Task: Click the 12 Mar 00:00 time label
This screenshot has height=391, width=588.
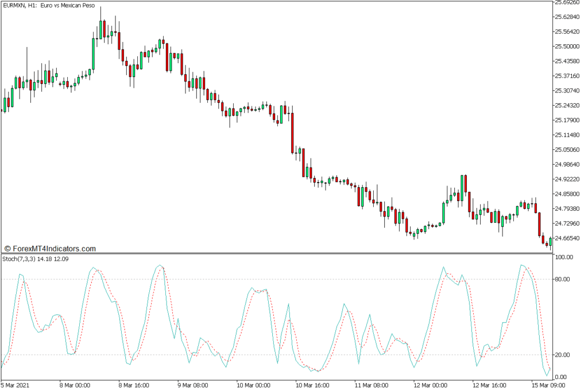Action: (429, 385)
